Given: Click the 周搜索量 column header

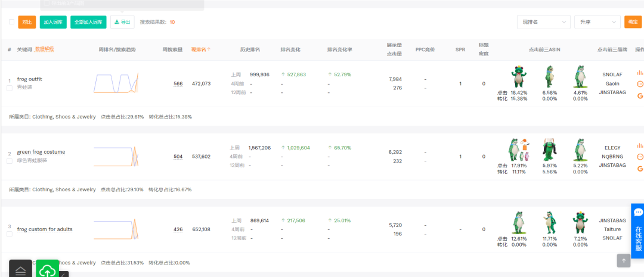Looking at the screenshot, I should coord(173,49).
